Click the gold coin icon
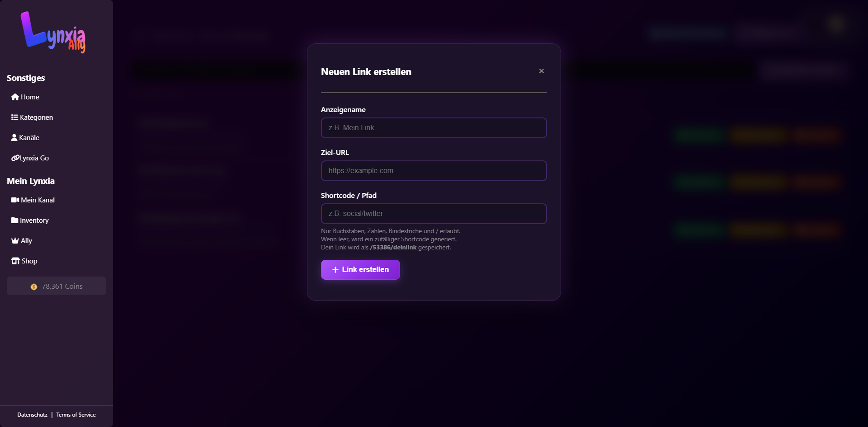Image resolution: width=868 pixels, height=427 pixels. coord(34,287)
